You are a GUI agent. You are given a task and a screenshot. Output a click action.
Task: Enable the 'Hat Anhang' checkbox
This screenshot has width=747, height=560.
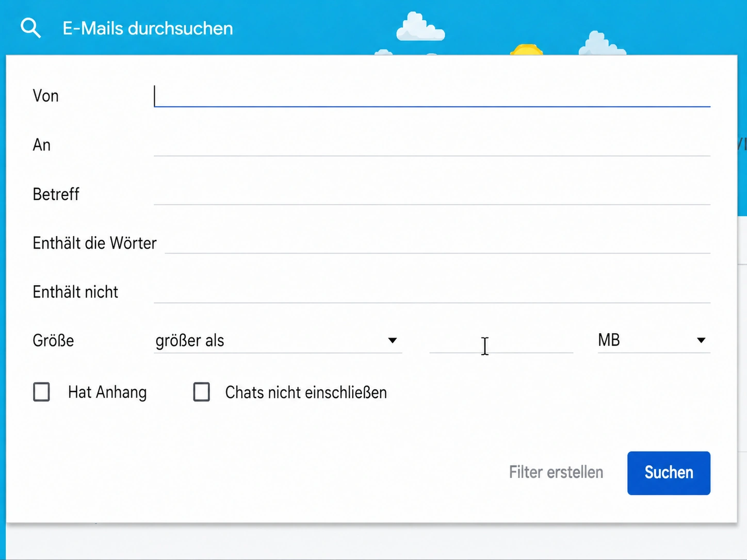[x=41, y=392]
